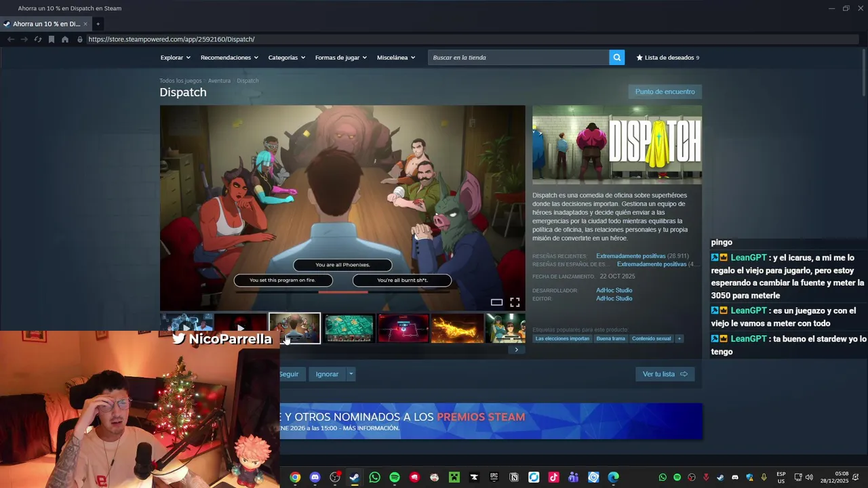Open the dropdown arrow next to Ignorar
This screenshot has width=868, height=488.
[x=351, y=374]
